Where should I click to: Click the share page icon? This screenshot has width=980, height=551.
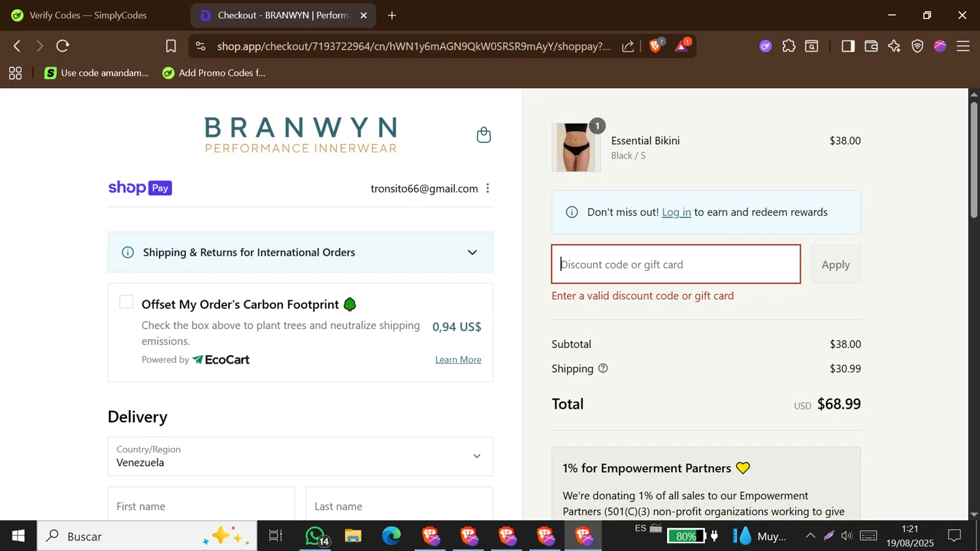tap(628, 46)
